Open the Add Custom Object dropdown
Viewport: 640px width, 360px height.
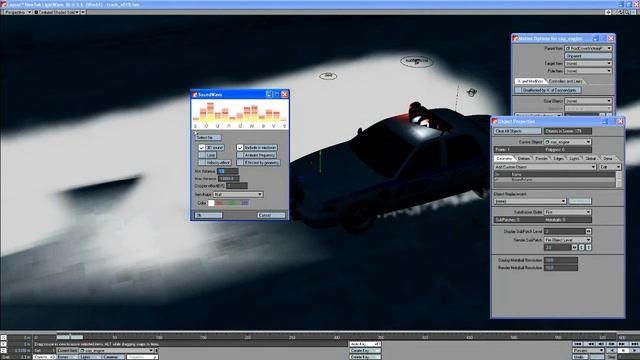[x=545, y=167]
